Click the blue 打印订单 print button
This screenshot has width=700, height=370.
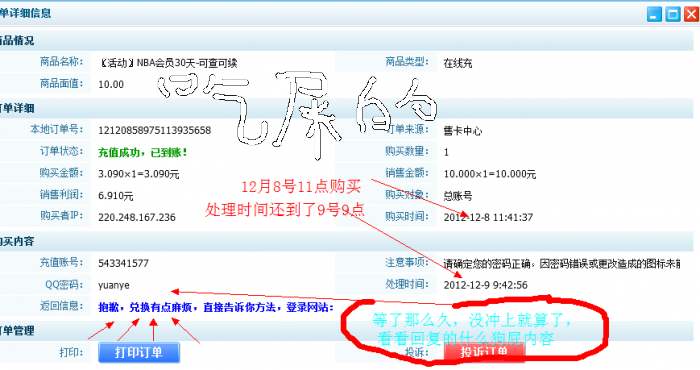[139, 352]
